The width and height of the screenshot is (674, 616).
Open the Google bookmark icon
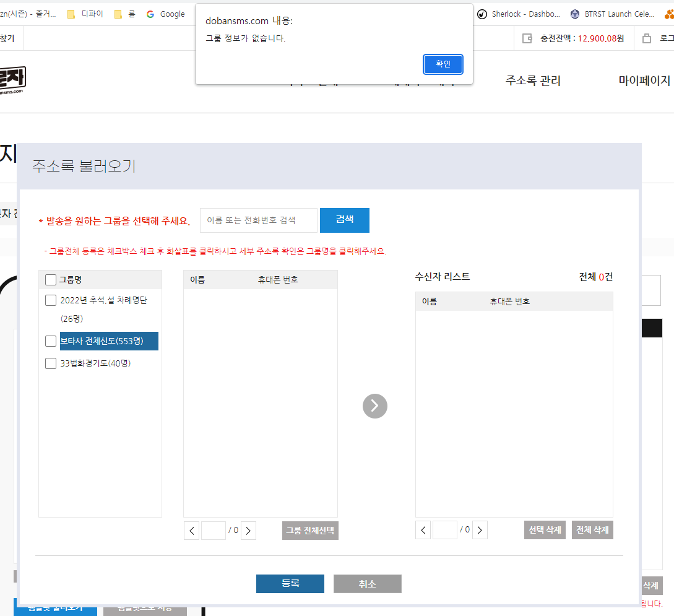(150, 14)
